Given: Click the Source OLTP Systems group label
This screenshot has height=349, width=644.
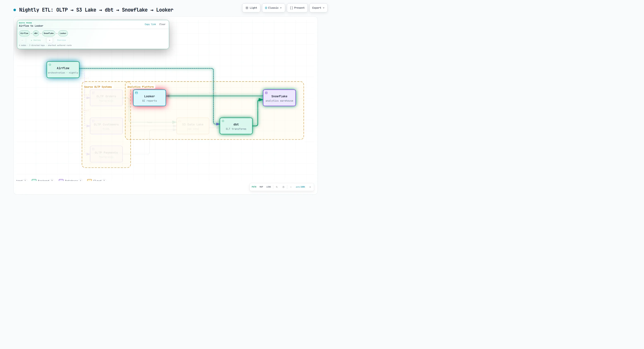Looking at the screenshot, I should pyautogui.click(x=98, y=87).
